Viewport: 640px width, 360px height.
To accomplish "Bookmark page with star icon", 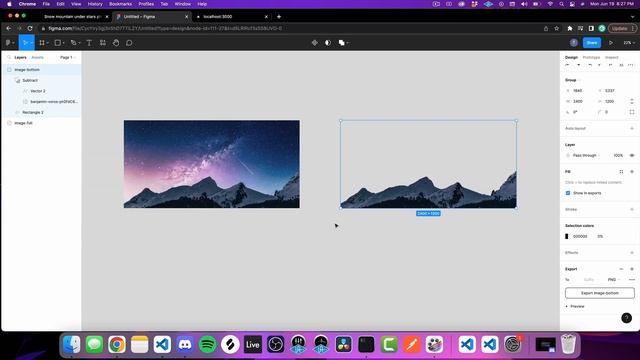I will click(x=556, y=28).
